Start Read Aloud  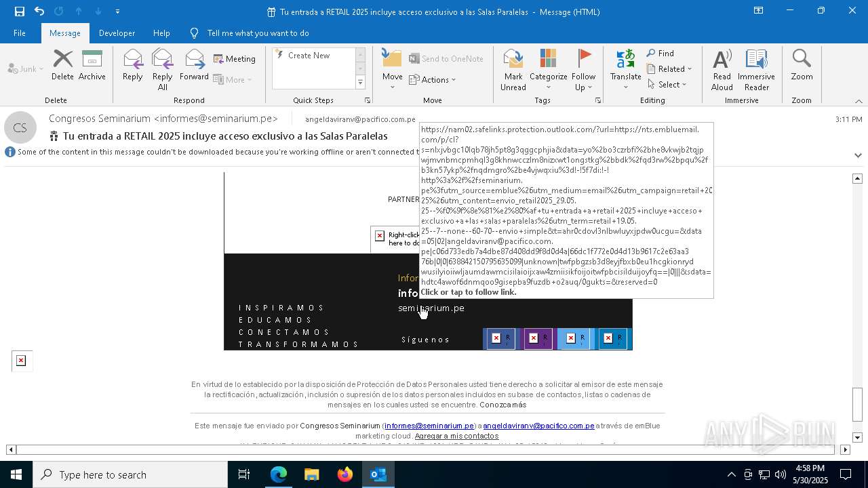pyautogui.click(x=722, y=70)
